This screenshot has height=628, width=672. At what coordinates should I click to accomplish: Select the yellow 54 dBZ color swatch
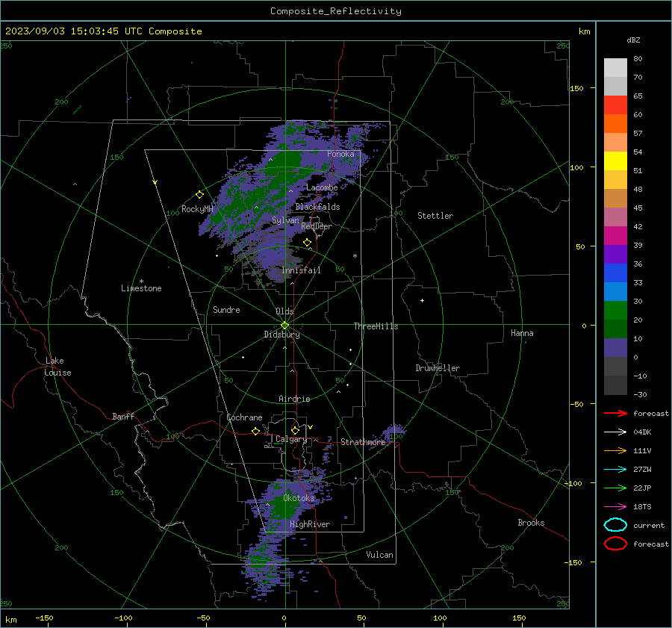pyautogui.click(x=615, y=161)
